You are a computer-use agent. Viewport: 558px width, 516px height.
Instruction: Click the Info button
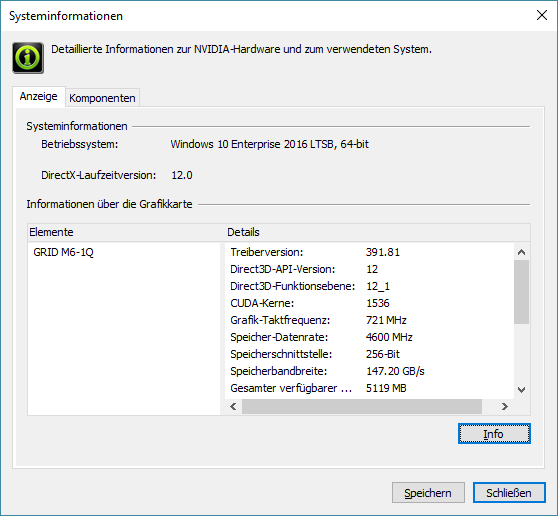point(494,434)
